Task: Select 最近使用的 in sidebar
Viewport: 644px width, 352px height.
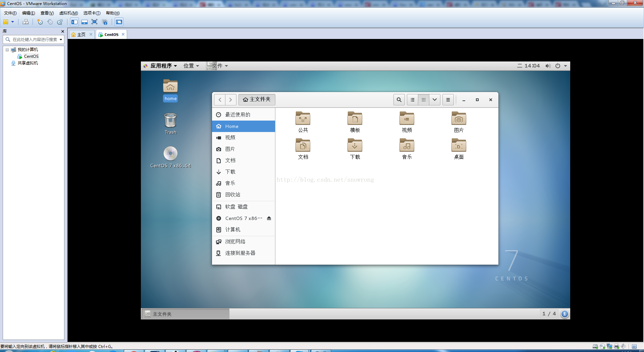Action: 244,115
